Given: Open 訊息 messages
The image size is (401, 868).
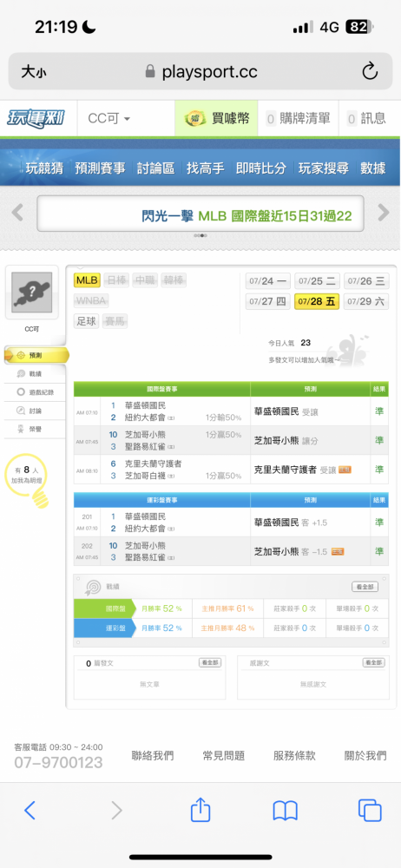Looking at the screenshot, I should [x=366, y=118].
